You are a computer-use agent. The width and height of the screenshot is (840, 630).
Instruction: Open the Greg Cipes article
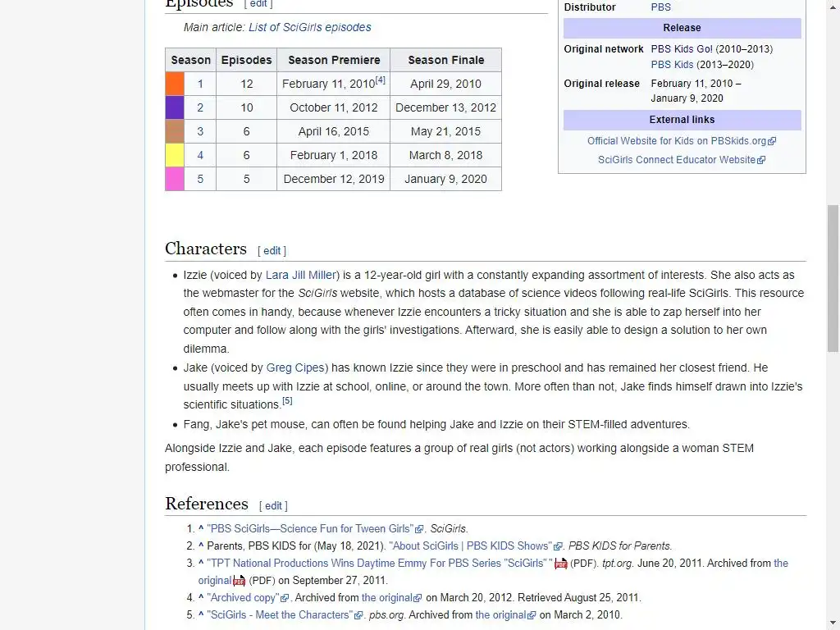tap(295, 368)
